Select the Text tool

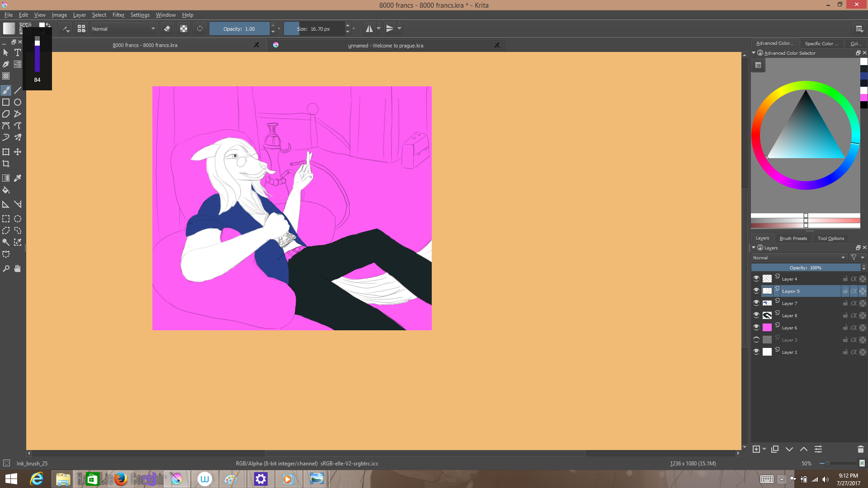pyautogui.click(x=18, y=53)
